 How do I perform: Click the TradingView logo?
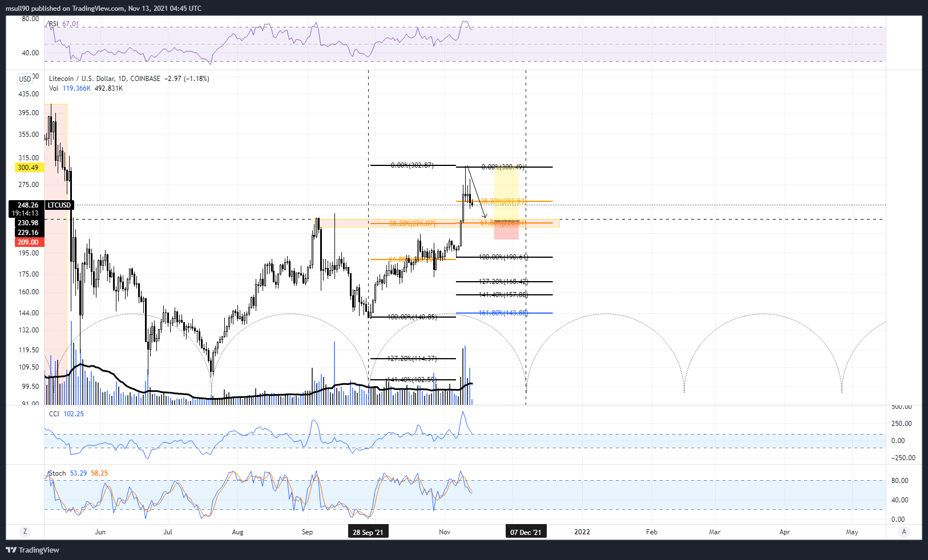(33, 550)
